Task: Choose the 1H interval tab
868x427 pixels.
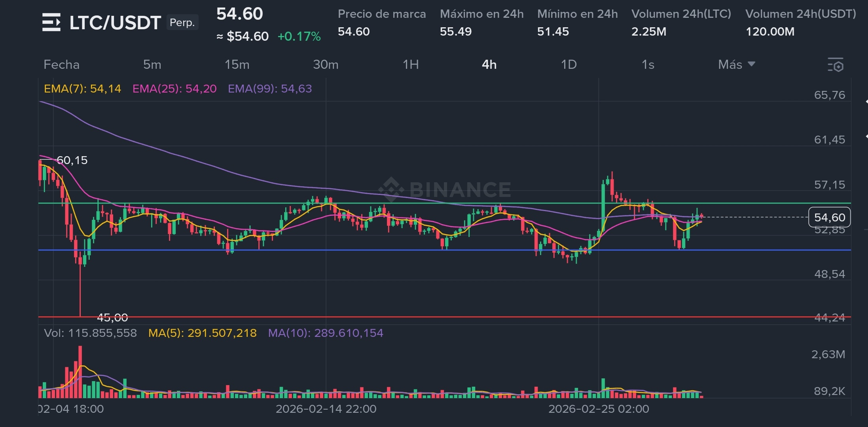Action: coord(411,64)
